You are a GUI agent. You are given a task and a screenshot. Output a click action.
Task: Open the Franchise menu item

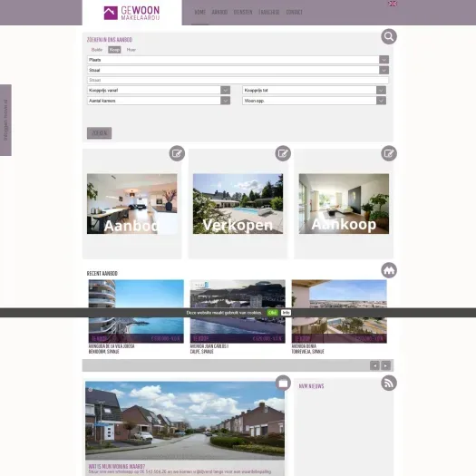click(x=269, y=12)
